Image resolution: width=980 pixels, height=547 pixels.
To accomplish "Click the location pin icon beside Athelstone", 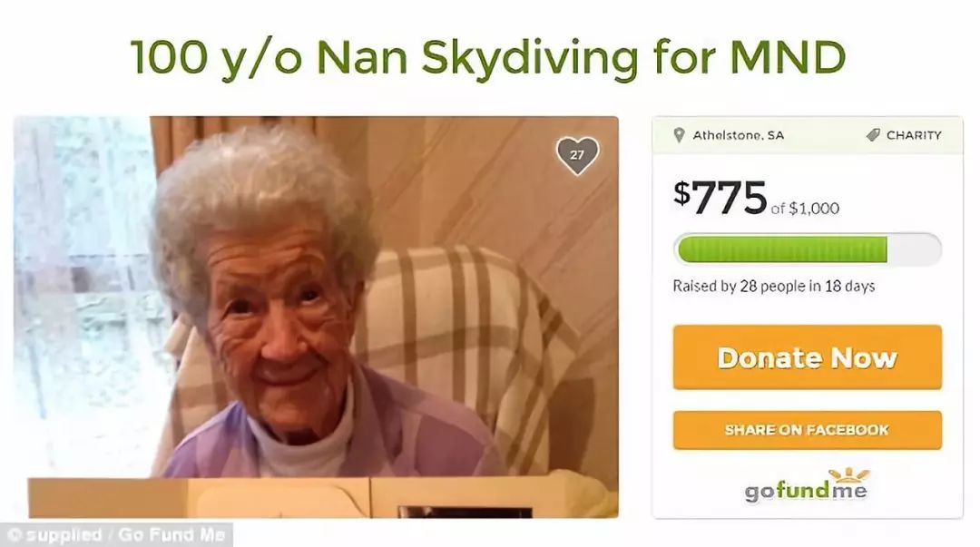I will [680, 135].
